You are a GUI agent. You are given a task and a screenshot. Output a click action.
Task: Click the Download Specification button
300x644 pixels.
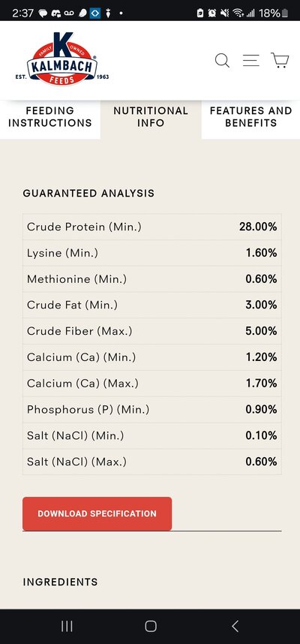pyautogui.click(x=97, y=514)
